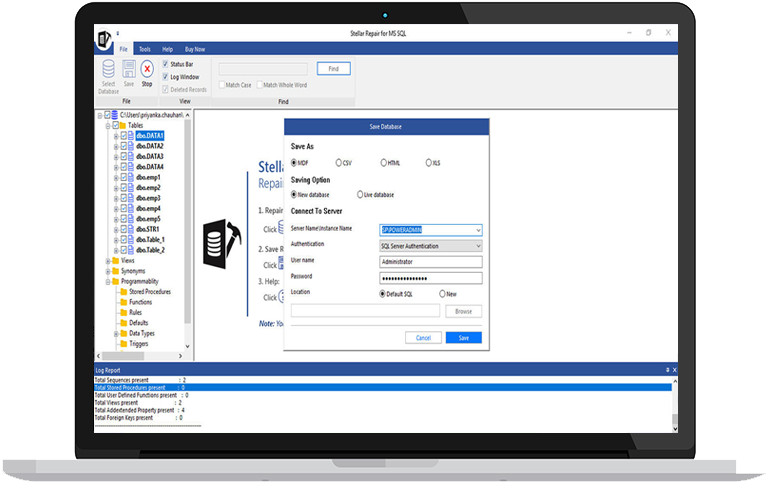Choose the New location radio button
The image size is (772, 488).
(442, 293)
